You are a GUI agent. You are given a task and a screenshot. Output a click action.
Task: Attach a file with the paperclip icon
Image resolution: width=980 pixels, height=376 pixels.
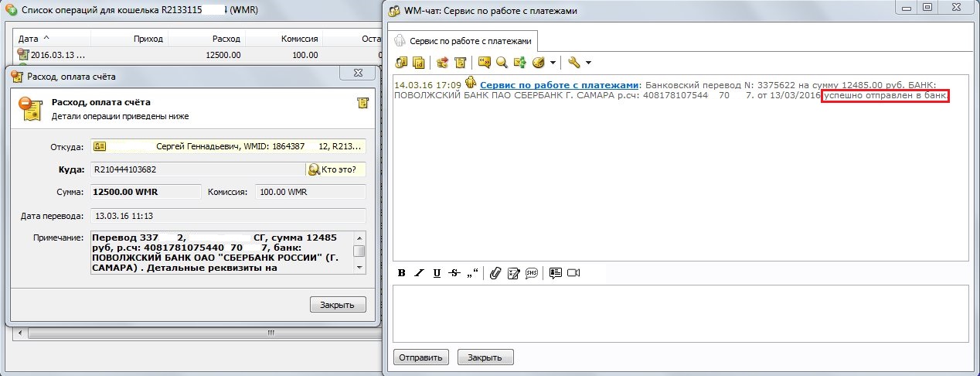(x=495, y=272)
